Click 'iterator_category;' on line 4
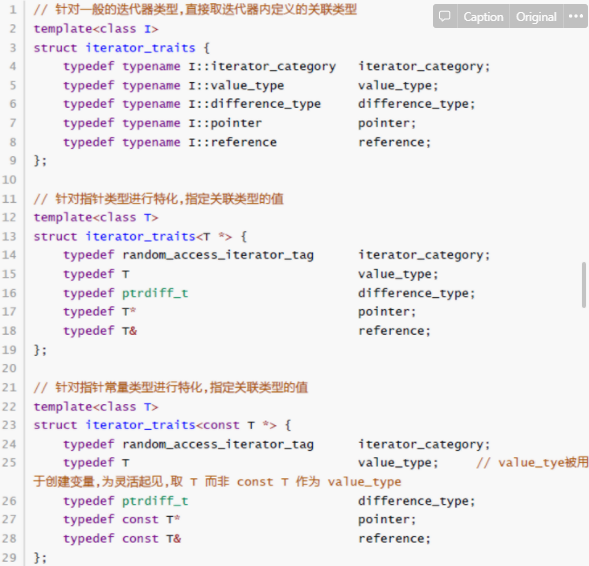Viewport: 589px width, 566px height. [x=424, y=67]
